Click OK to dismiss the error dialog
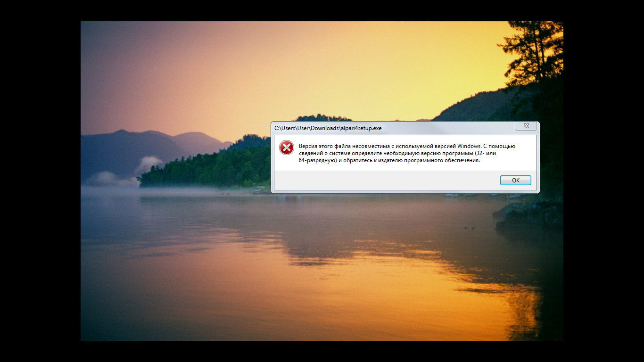Viewport: 644px width, 362px height. click(515, 181)
